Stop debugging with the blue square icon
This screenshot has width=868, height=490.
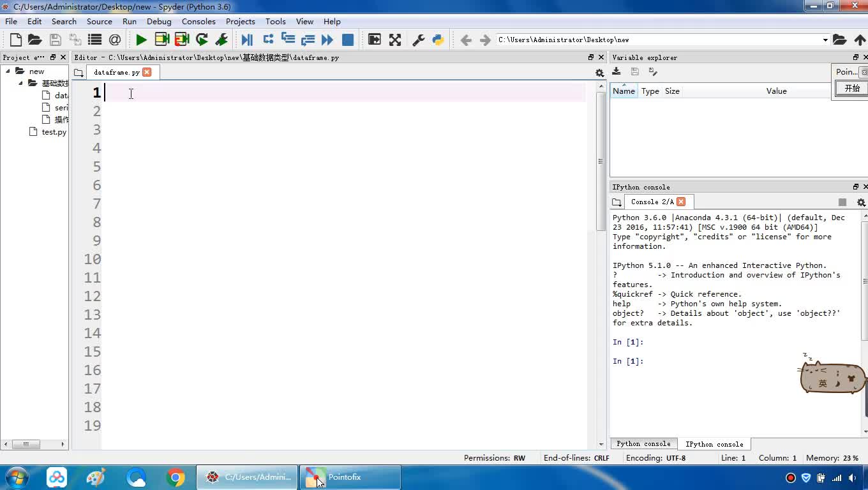348,40
